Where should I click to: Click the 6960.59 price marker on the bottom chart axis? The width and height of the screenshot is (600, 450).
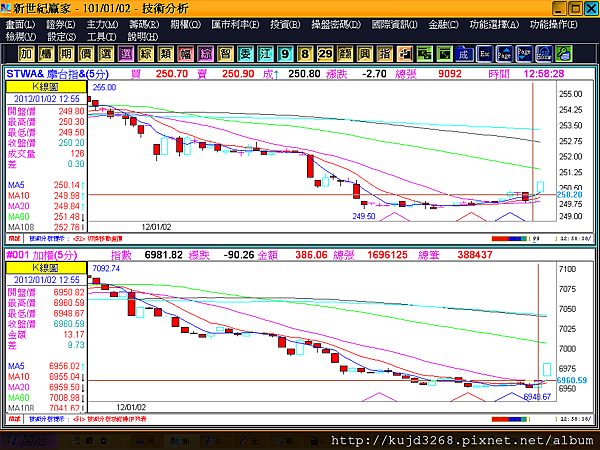[572, 380]
